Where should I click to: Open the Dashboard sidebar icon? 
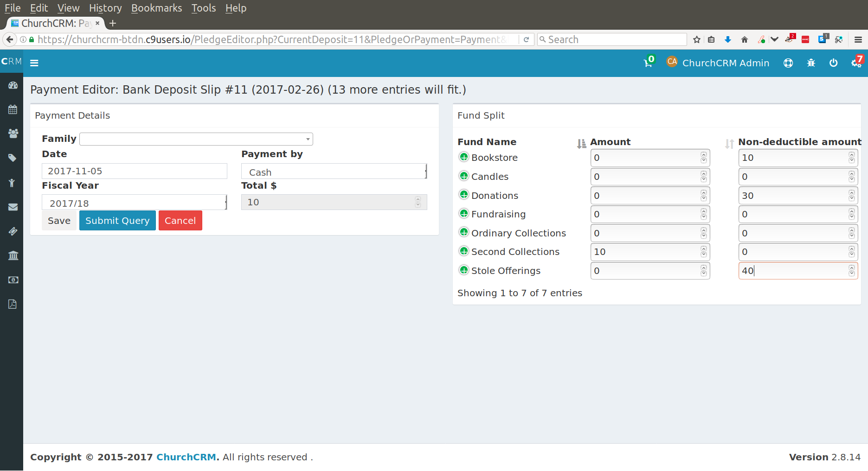point(13,85)
